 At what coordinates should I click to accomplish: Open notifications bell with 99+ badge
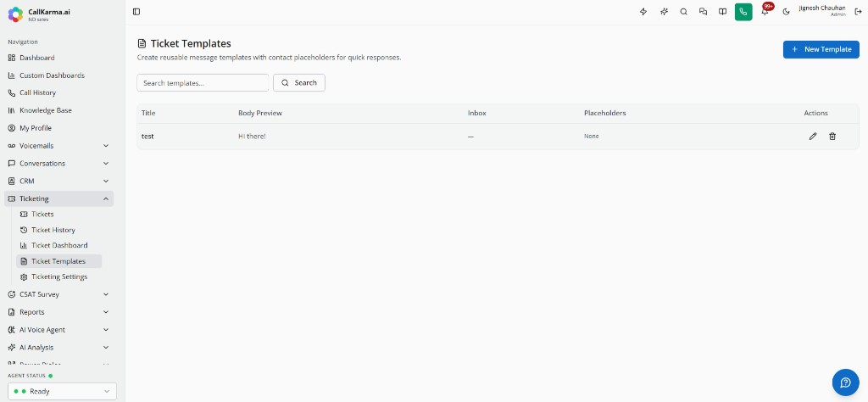[765, 12]
